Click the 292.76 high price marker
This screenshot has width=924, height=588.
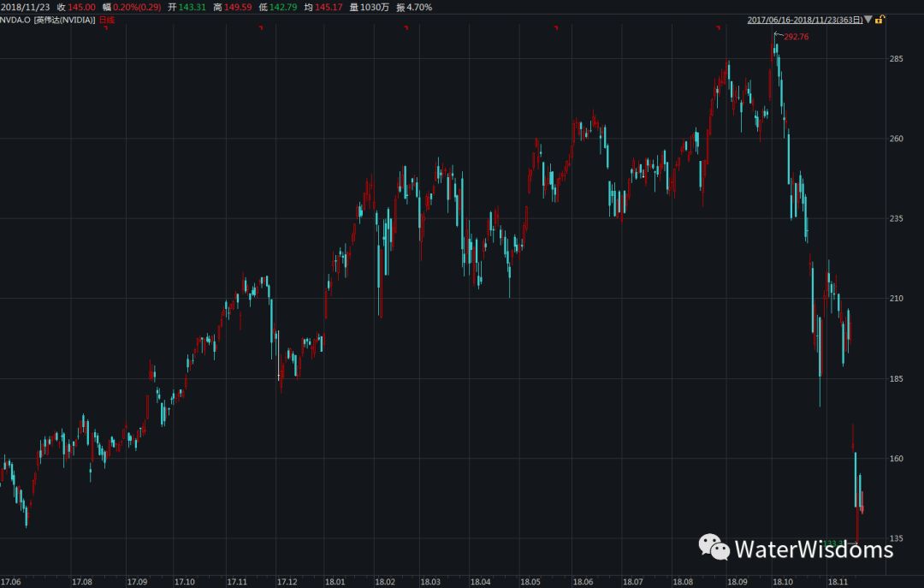click(797, 37)
